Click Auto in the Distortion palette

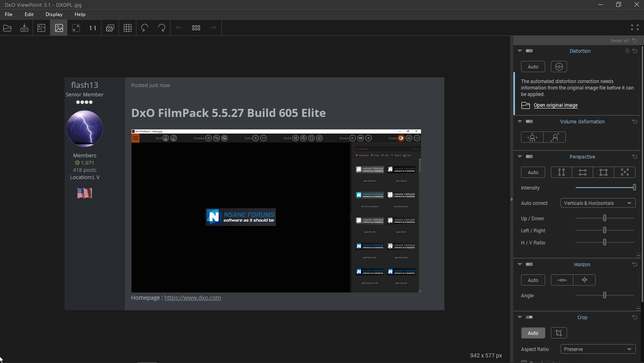533,66
